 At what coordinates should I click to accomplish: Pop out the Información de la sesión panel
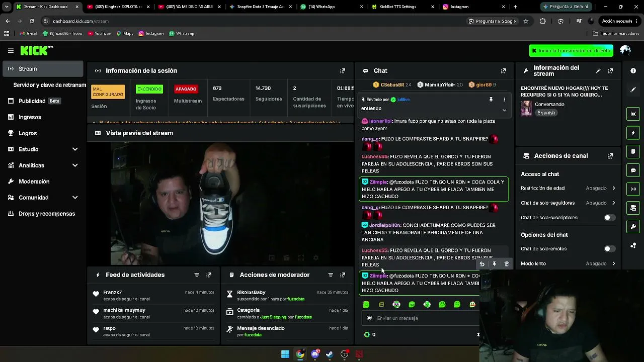coord(343,71)
